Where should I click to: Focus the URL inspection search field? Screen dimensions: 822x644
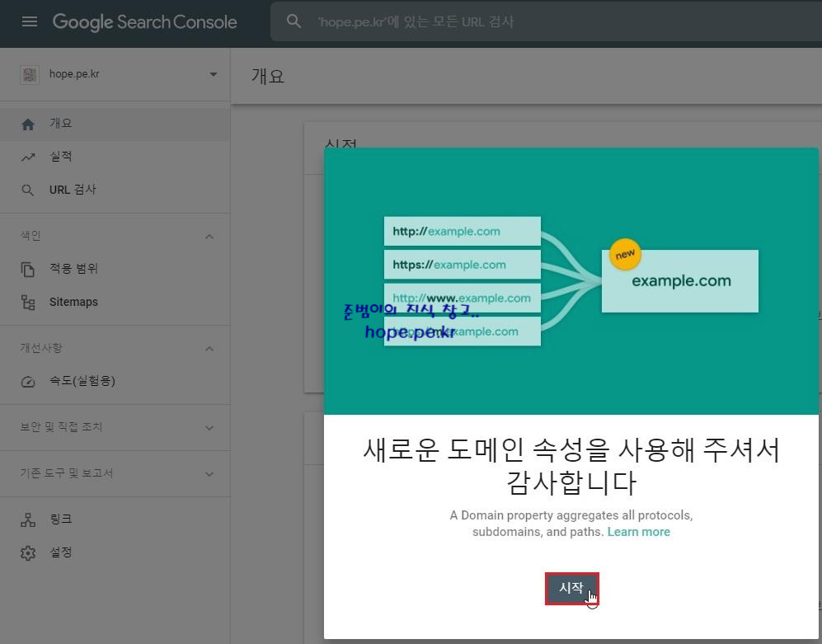point(545,21)
